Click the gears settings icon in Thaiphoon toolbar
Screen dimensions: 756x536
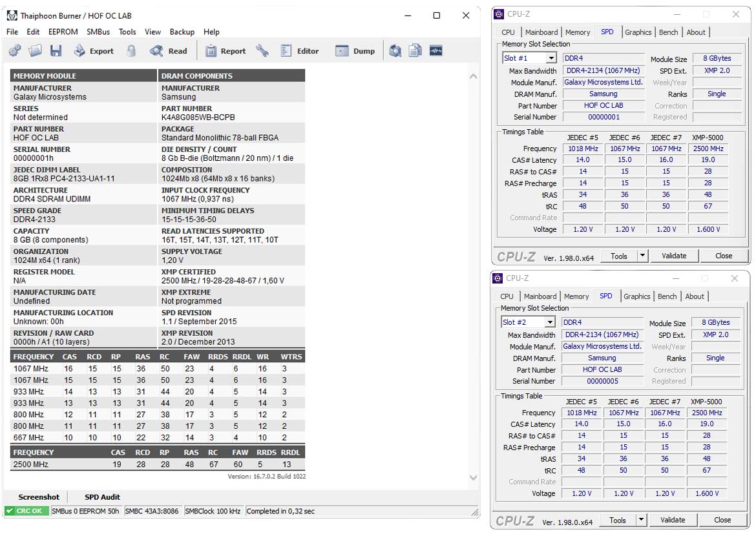pyautogui.click(x=15, y=50)
